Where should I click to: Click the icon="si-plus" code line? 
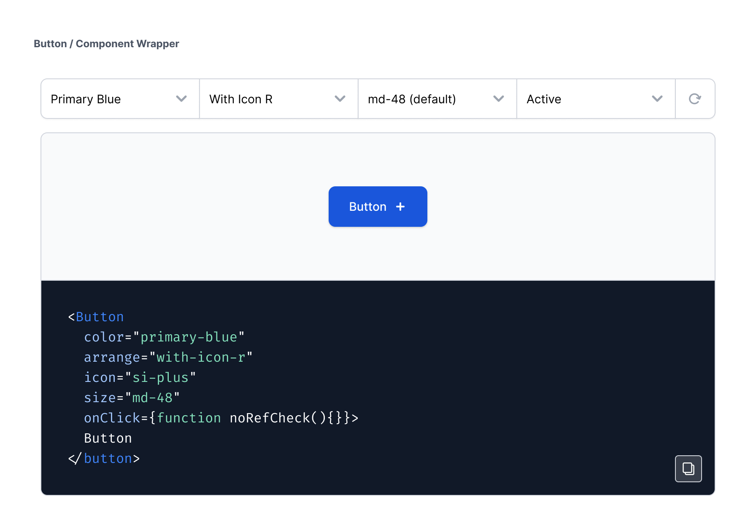[140, 378]
